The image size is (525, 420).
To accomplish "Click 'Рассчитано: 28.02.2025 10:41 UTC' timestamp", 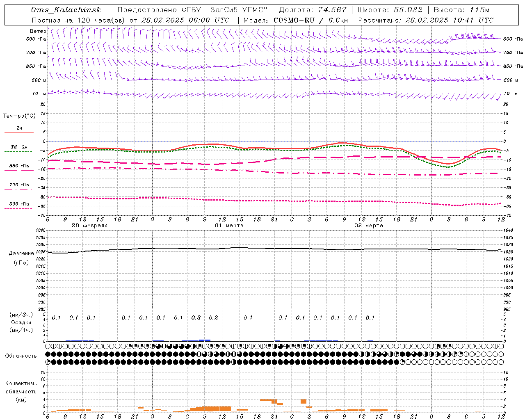I will (426, 20).
